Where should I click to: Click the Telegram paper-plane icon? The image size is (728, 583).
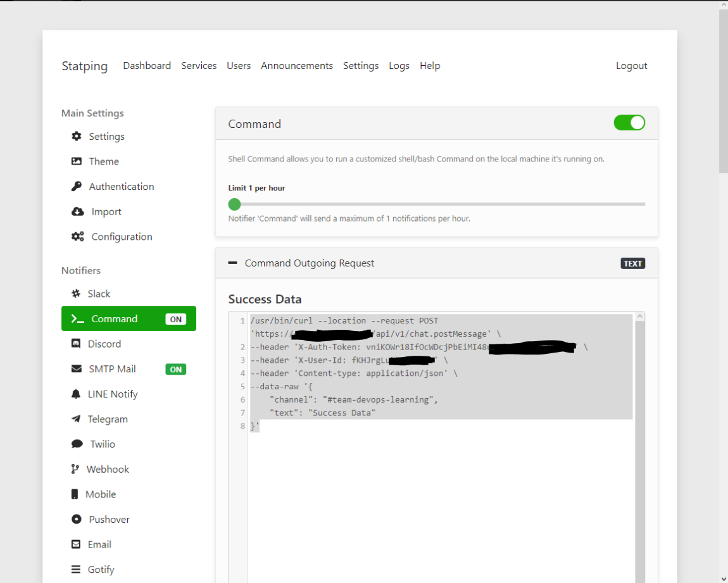pyautogui.click(x=77, y=418)
